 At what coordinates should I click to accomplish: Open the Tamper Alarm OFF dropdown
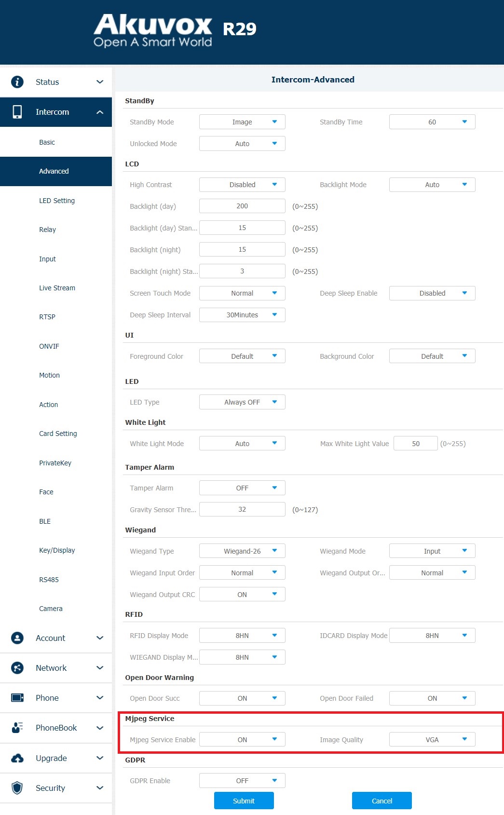click(x=242, y=488)
